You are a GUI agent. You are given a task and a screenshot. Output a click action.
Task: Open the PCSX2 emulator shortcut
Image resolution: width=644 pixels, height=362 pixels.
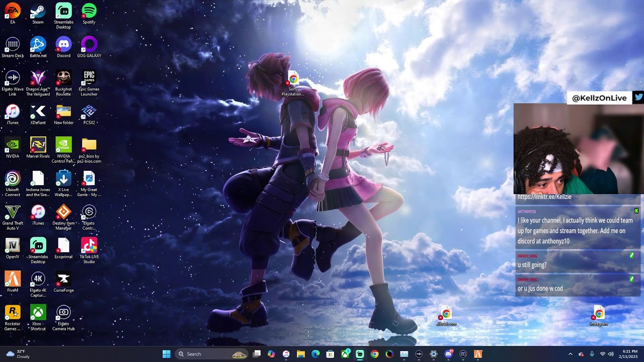click(89, 112)
